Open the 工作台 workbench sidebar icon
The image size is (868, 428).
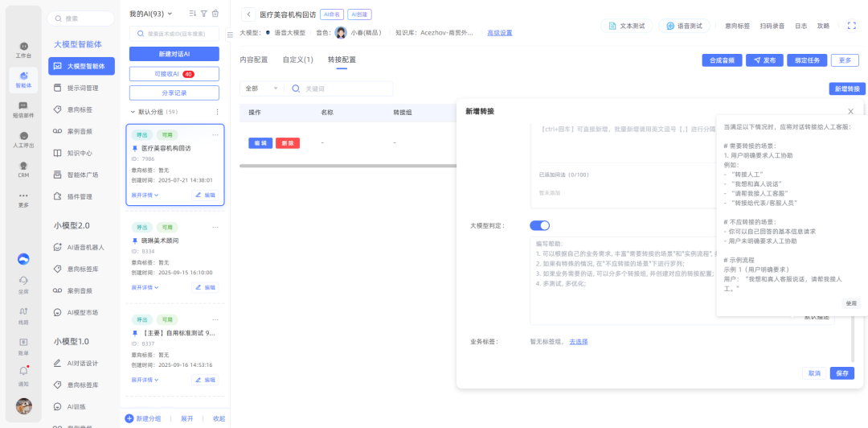click(23, 48)
